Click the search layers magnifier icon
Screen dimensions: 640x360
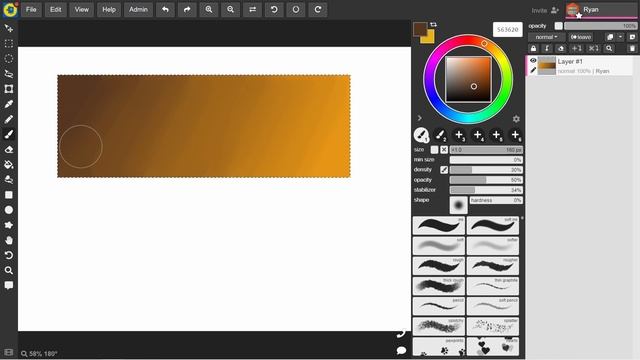[x=609, y=48]
